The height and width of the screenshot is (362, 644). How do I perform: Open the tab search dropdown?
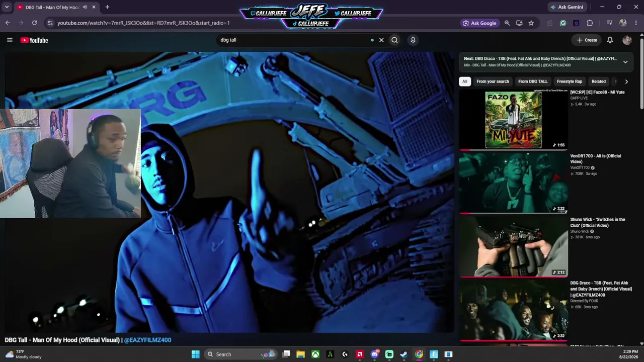[7, 7]
